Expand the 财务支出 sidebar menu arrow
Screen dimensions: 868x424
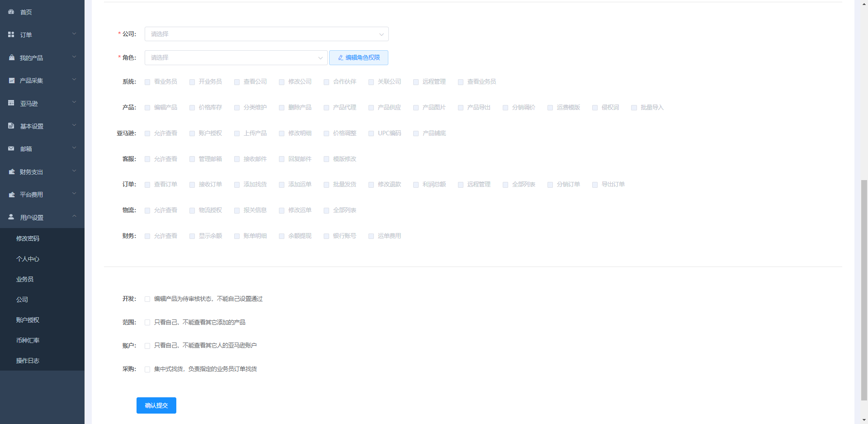click(x=74, y=171)
